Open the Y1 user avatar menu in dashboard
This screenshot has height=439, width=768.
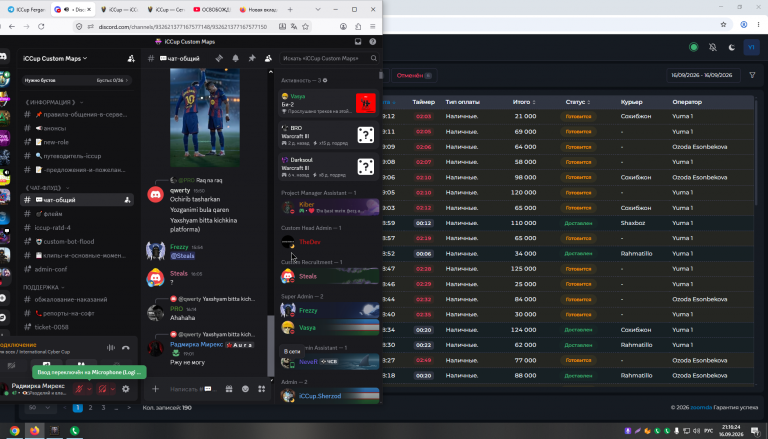click(751, 47)
